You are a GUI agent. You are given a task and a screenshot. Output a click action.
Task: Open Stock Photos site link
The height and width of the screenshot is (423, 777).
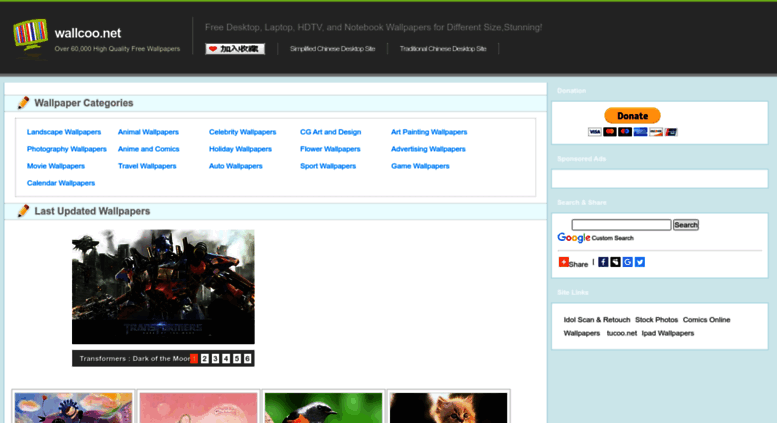657,320
